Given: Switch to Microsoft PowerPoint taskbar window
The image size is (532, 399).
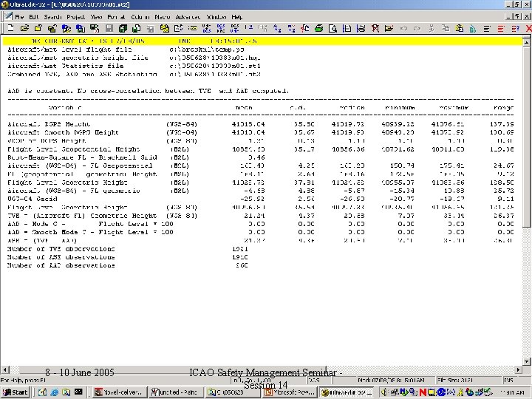Looking at the screenshot, I should (290, 392).
